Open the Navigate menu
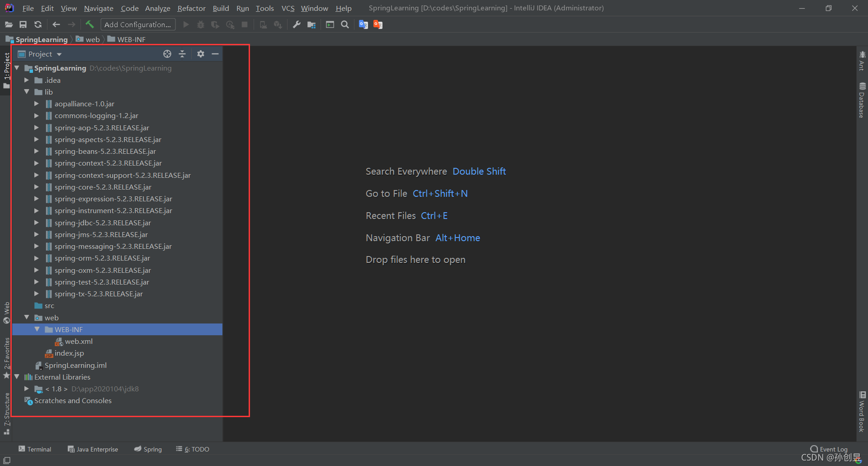This screenshot has width=868, height=466. pos(99,8)
